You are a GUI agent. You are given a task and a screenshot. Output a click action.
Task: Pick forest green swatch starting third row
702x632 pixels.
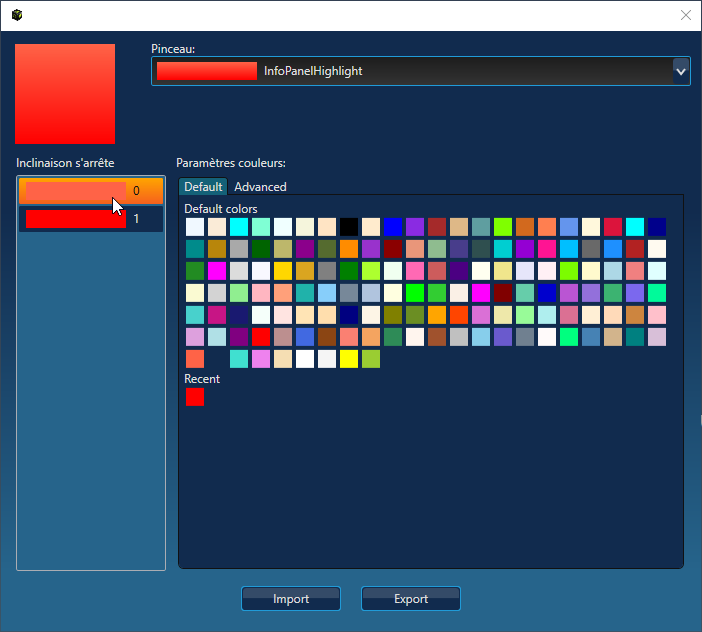pyautogui.click(x=195, y=271)
